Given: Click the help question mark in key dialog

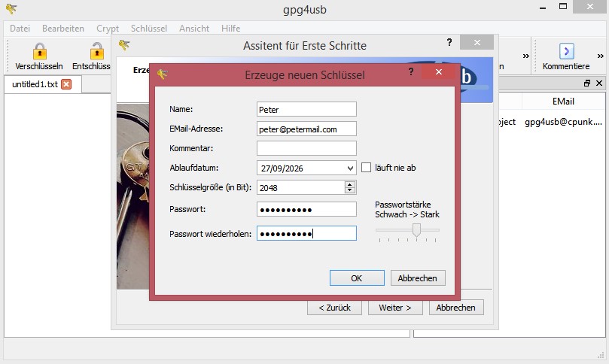Looking at the screenshot, I should 411,72.
